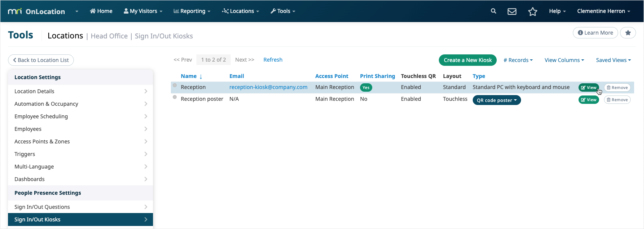The height and width of the screenshot is (229, 644).
Task: Open Multi-Language settings
Action: pyautogui.click(x=80, y=167)
